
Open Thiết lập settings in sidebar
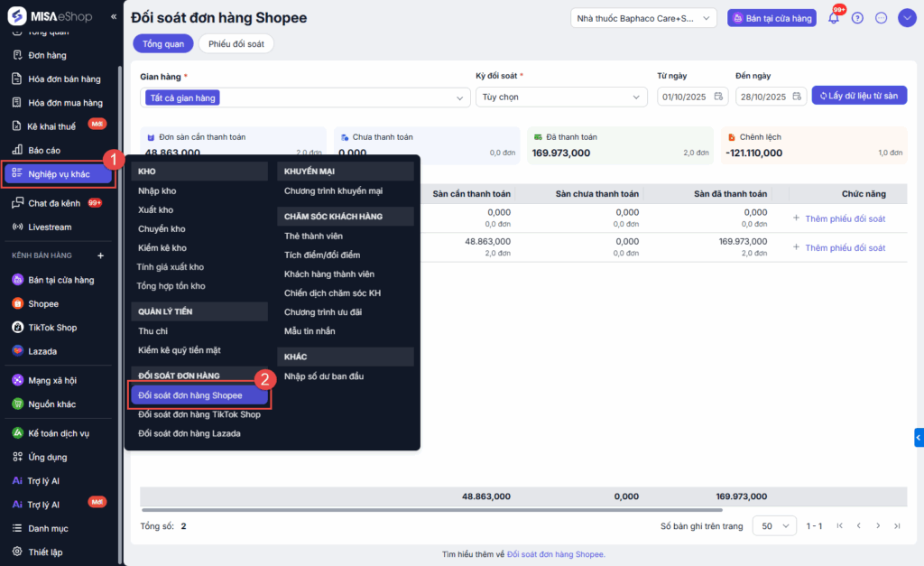pyautogui.click(x=45, y=552)
